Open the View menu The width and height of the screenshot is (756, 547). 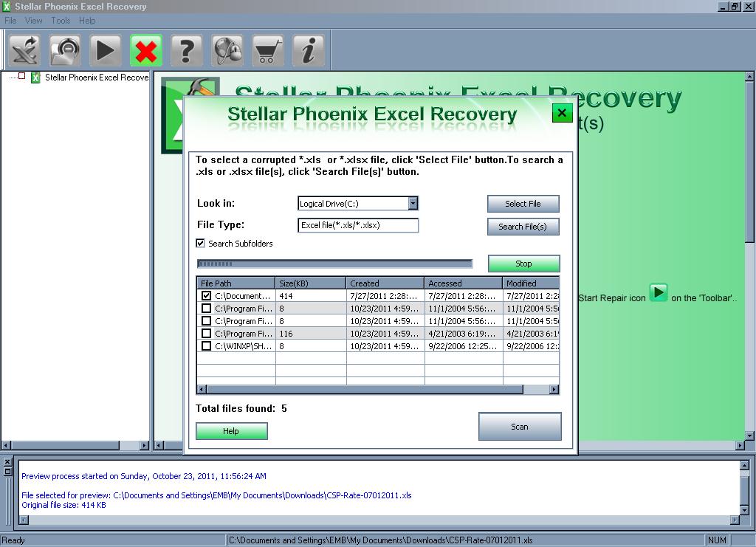click(x=33, y=21)
